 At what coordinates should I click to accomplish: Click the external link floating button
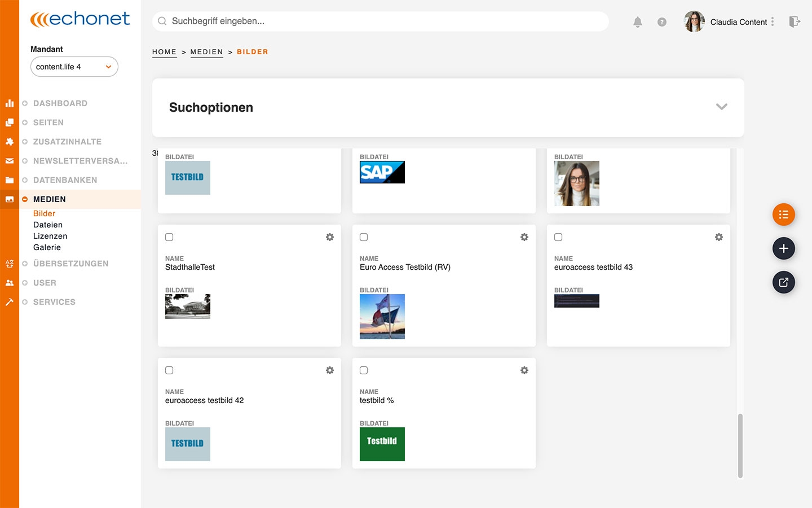[x=783, y=282]
